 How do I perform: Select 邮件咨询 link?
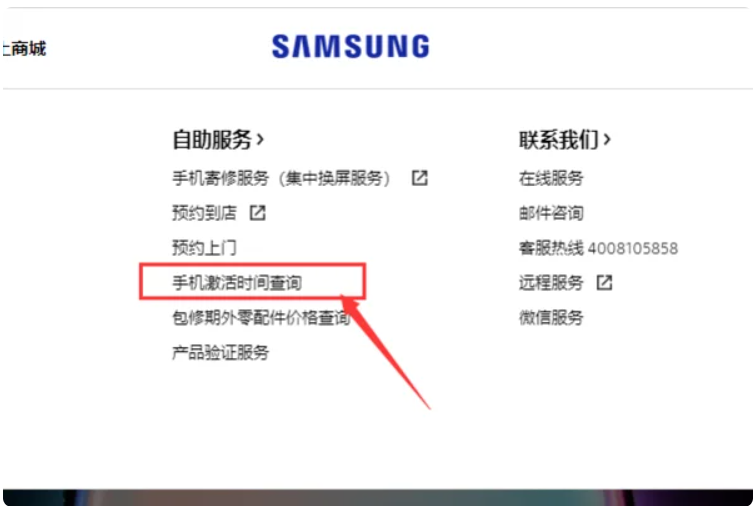click(x=551, y=213)
